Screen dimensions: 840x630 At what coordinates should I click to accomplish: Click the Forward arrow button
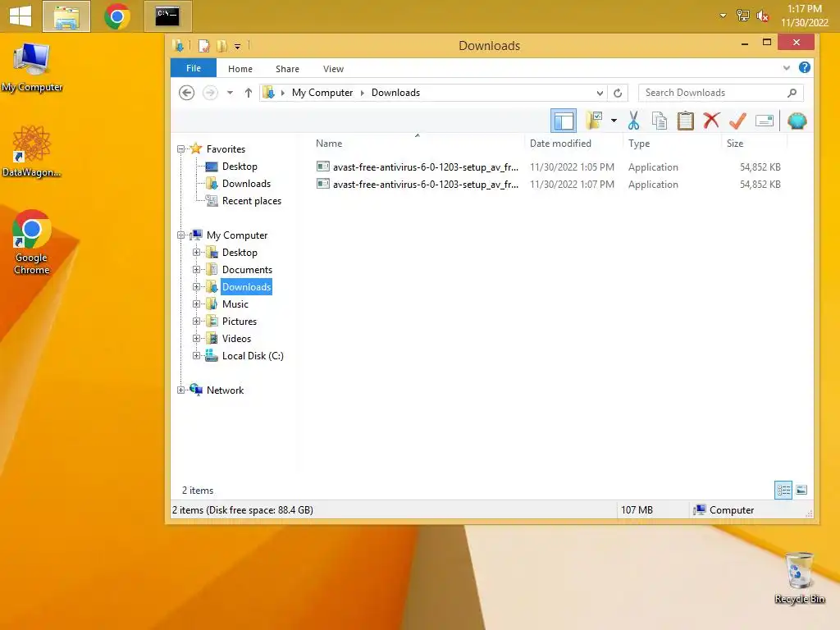pos(210,93)
